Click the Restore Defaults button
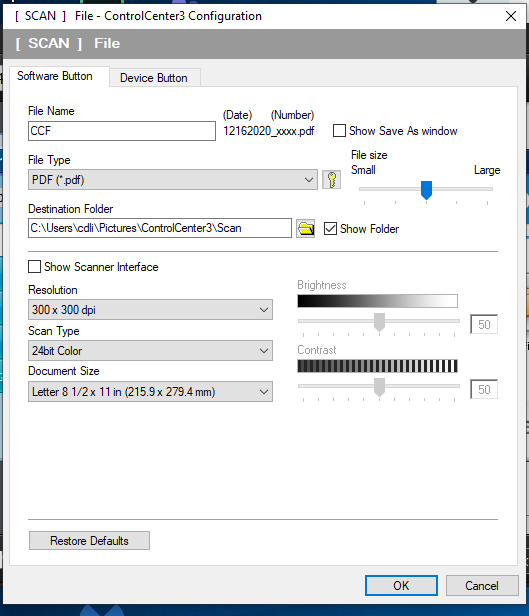Viewport: 529px width, 616px height. coord(89,541)
